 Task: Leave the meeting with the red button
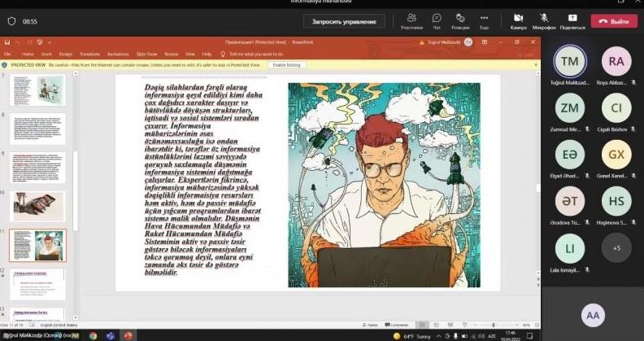coord(614,21)
